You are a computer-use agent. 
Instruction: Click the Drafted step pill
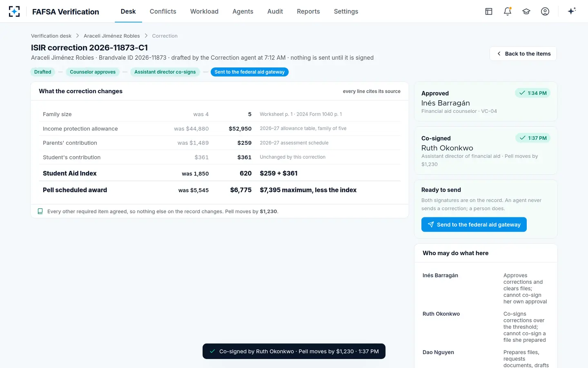click(x=43, y=72)
